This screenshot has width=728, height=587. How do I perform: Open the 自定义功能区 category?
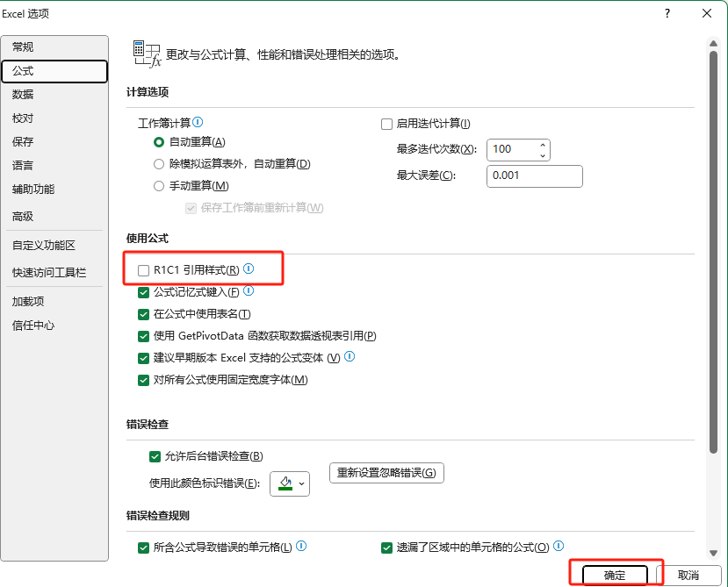pyautogui.click(x=54, y=246)
